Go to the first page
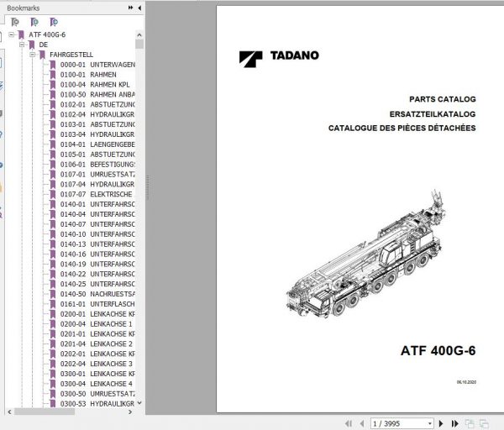The width and height of the screenshot is (504, 430). [x=349, y=423]
